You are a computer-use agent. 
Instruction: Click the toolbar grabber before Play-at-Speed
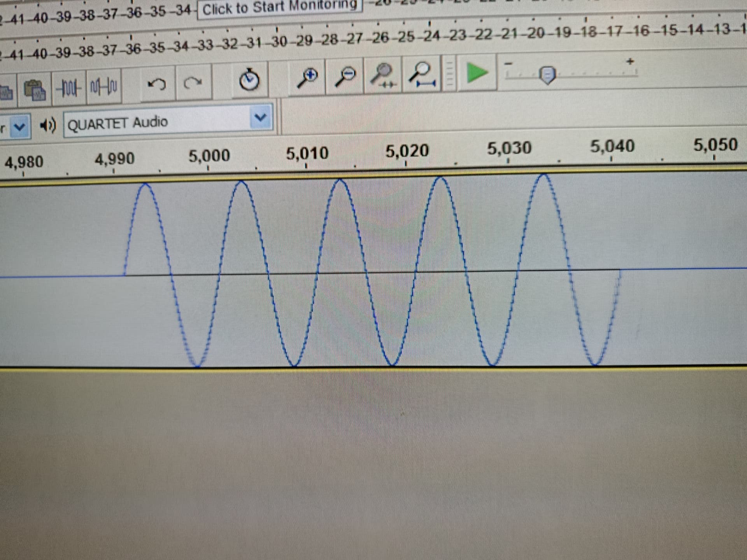click(450, 73)
